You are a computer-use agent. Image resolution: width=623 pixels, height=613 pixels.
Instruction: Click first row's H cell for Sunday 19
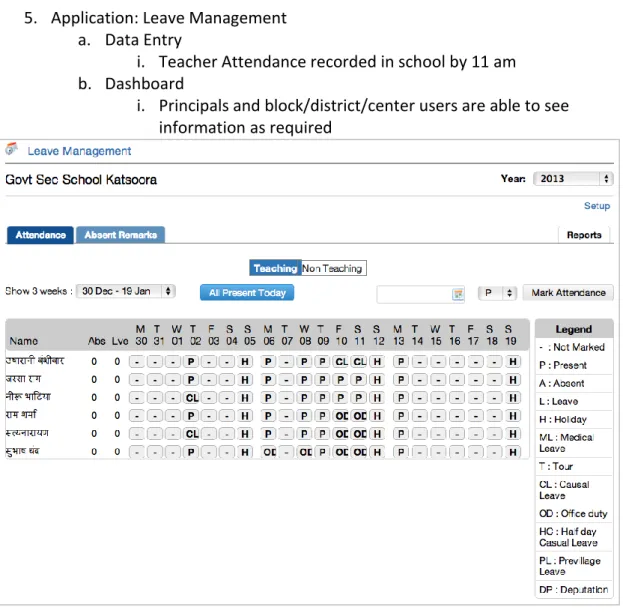(x=513, y=362)
